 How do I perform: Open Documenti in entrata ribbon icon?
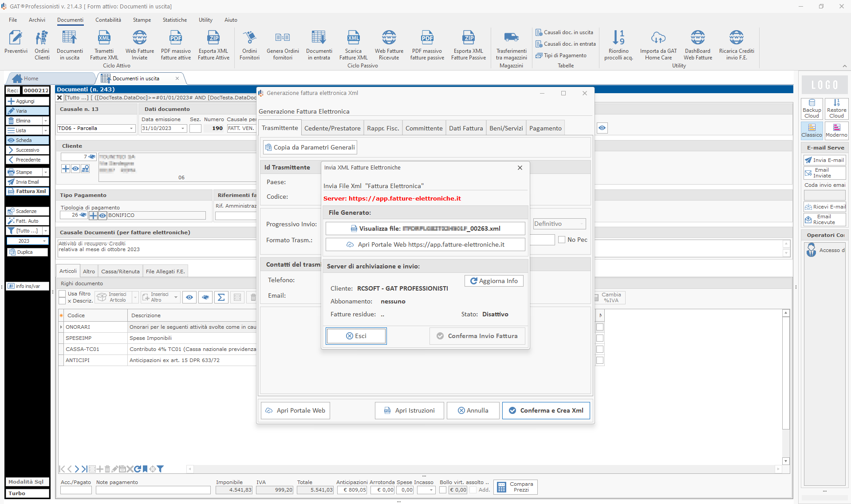(319, 45)
